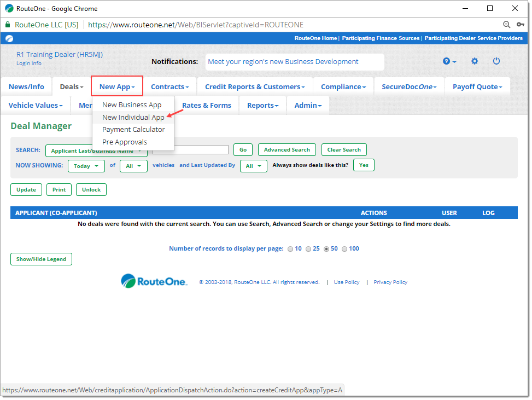The image size is (532, 400).
Task: Choose New Individual App menu item
Action: coord(133,118)
